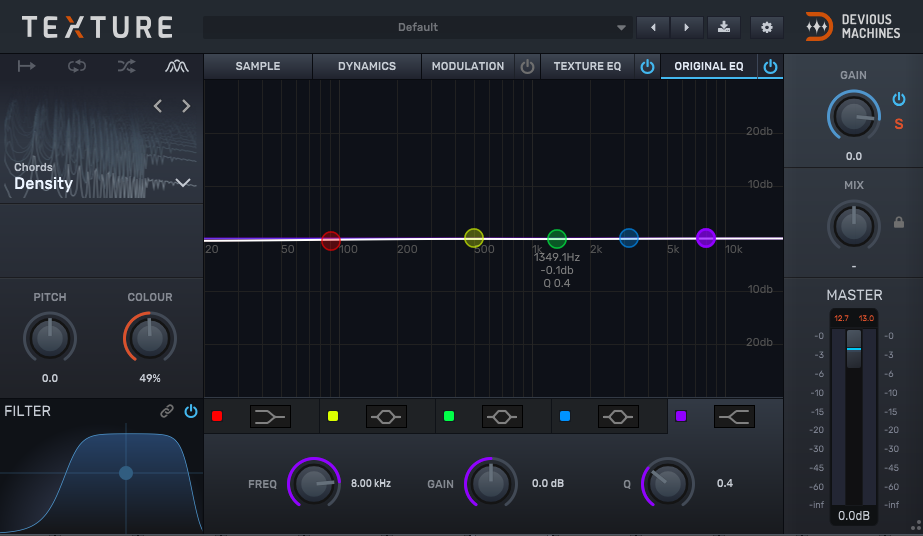Viewport: 923px width, 536px height.
Task: Select the red EQ band node
Action: click(x=331, y=240)
